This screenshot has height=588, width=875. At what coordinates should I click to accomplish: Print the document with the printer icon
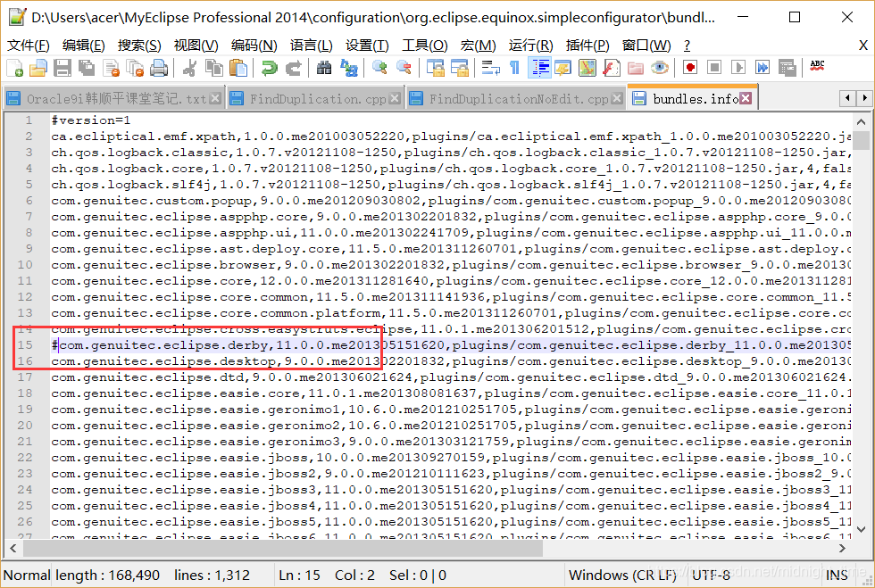tap(159, 68)
